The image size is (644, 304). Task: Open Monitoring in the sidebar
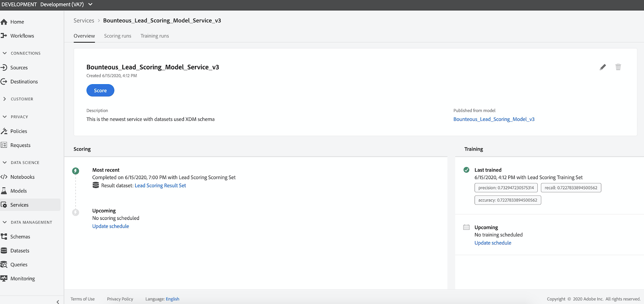tap(23, 279)
